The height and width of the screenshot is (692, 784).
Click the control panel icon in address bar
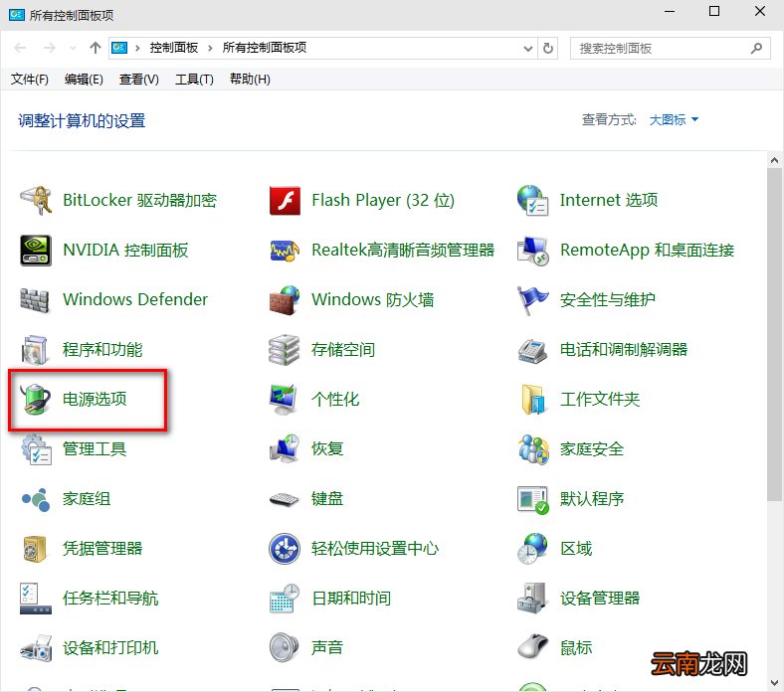pos(119,48)
